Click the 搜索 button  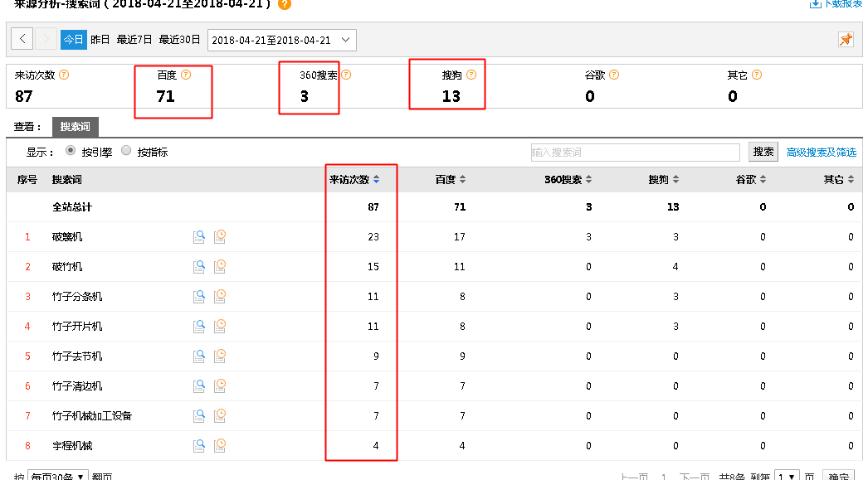coord(763,152)
